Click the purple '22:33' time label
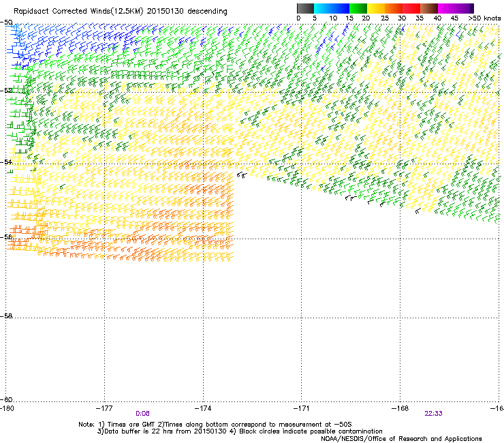Screen dimensions: 504x443 (433, 414)
